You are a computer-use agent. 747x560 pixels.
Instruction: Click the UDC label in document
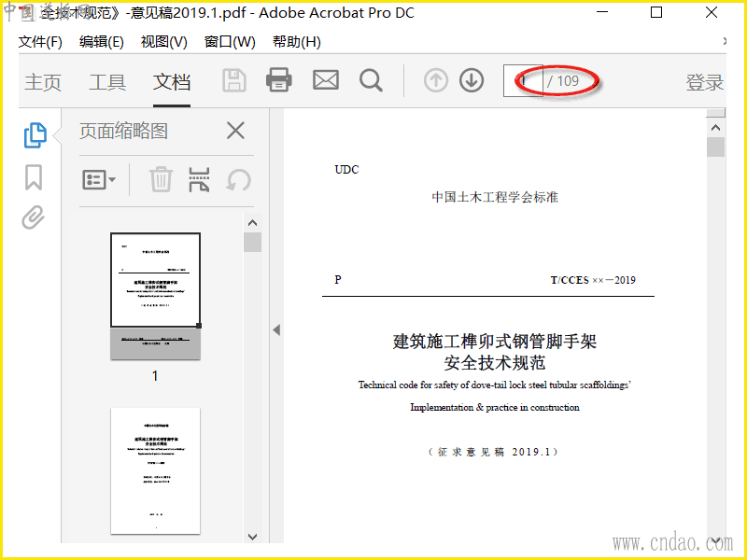pos(346,170)
